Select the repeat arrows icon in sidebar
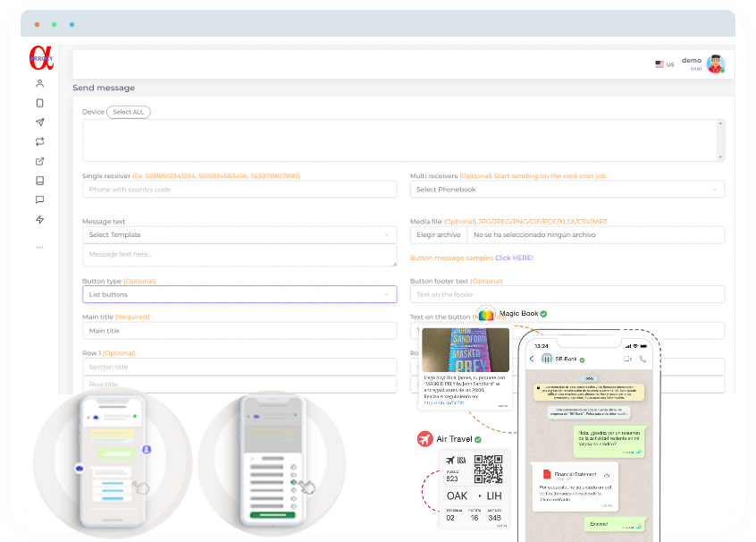Image resolution: width=756 pixels, height=542 pixels. tap(39, 141)
